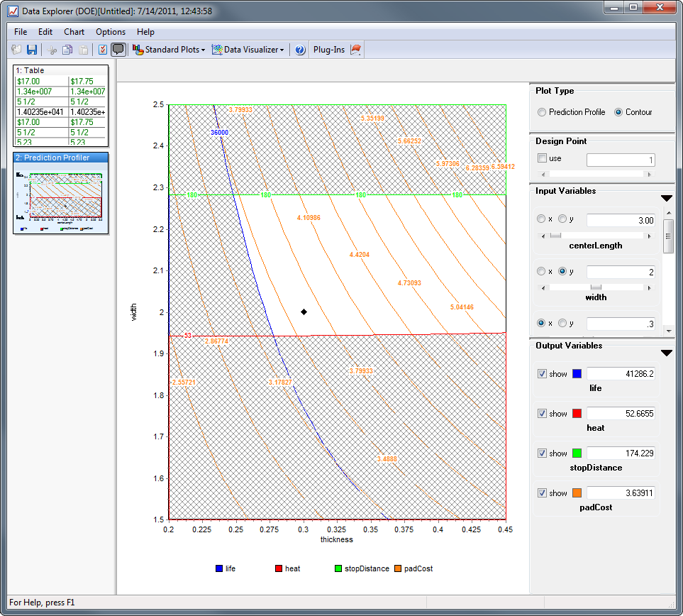Click the Copy icon in toolbar
The image size is (683, 616).
67,50
